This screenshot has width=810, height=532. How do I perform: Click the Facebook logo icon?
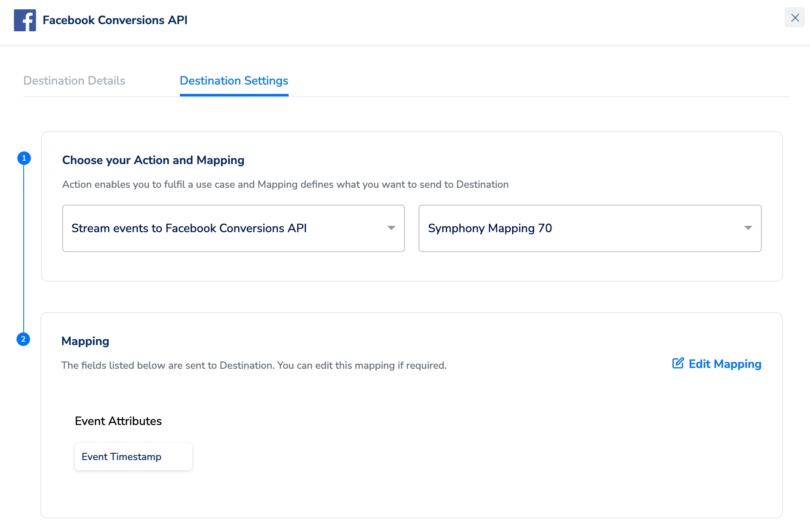pos(25,20)
